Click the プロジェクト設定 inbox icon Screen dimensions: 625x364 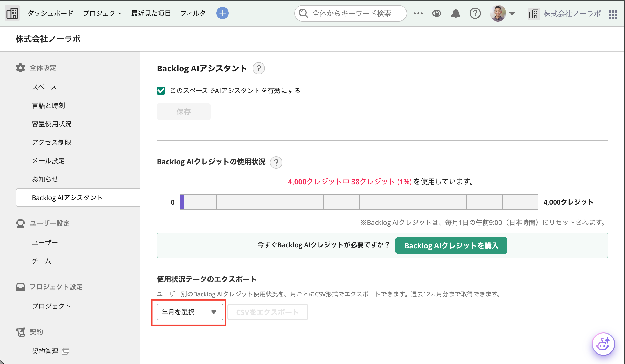20,287
